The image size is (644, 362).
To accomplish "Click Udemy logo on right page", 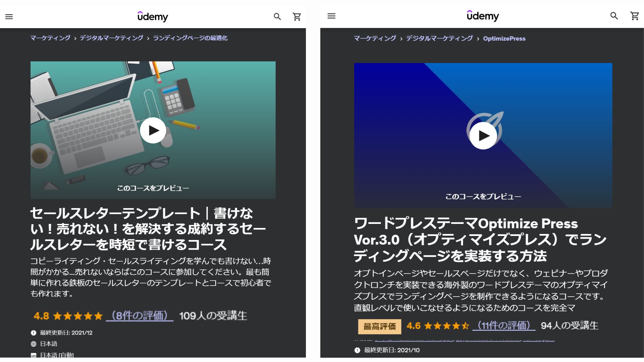I will 483,16.
